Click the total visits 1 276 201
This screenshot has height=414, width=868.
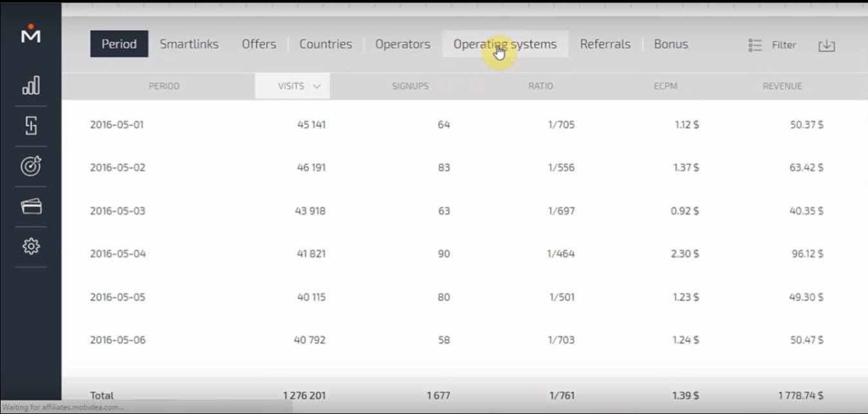pyautogui.click(x=305, y=395)
